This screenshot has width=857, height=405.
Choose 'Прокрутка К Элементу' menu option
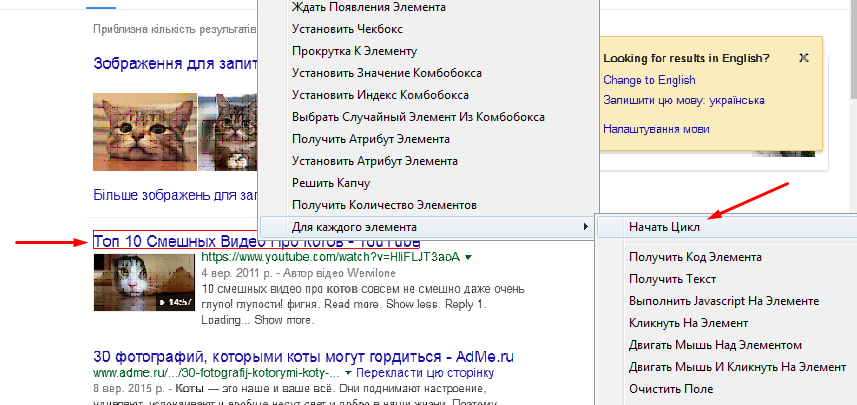(x=354, y=51)
